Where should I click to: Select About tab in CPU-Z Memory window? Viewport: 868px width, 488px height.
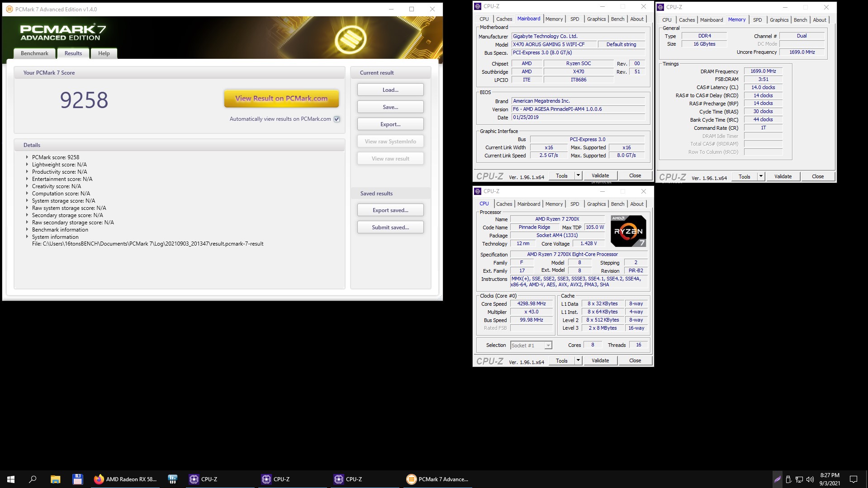[820, 20]
